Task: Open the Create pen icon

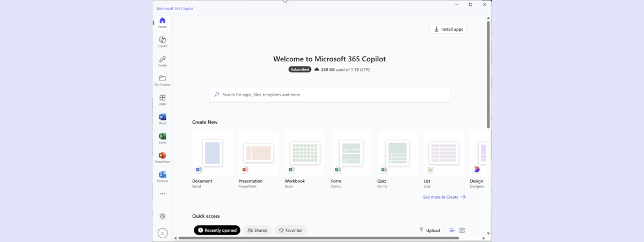Action: (162, 61)
